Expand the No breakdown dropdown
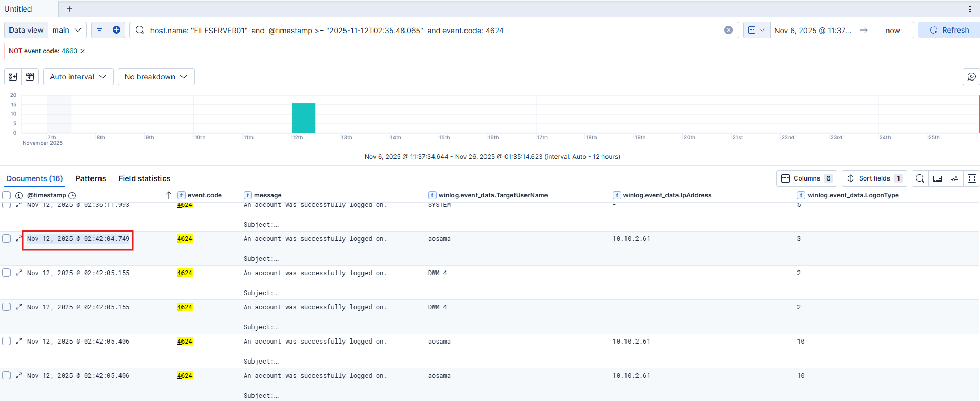The height and width of the screenshot is (401, 980). pos(156,77)
